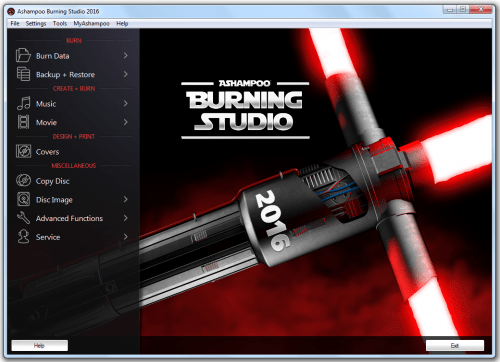Click the Music note icon
The width and height of the screenshot is (500, 362).
(23, 103)
